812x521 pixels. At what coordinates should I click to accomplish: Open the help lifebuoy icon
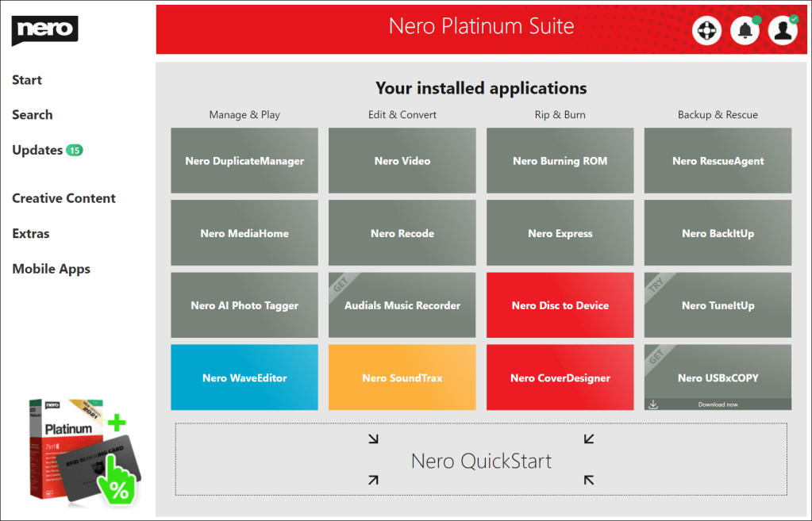pos(706,31)
